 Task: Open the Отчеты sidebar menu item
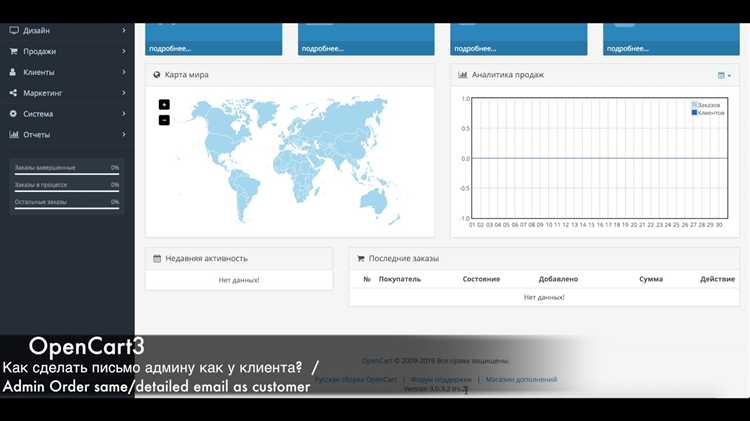(67, 134)
